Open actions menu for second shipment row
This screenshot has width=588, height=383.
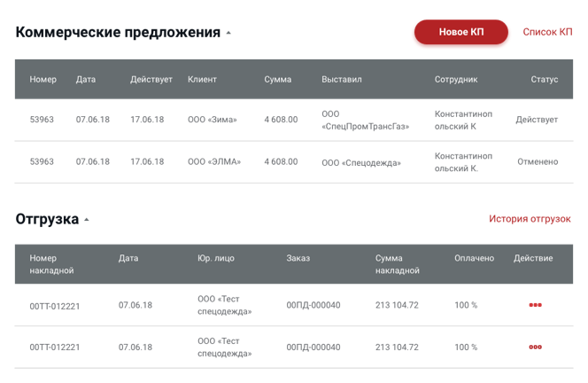(x=535, y=347)
